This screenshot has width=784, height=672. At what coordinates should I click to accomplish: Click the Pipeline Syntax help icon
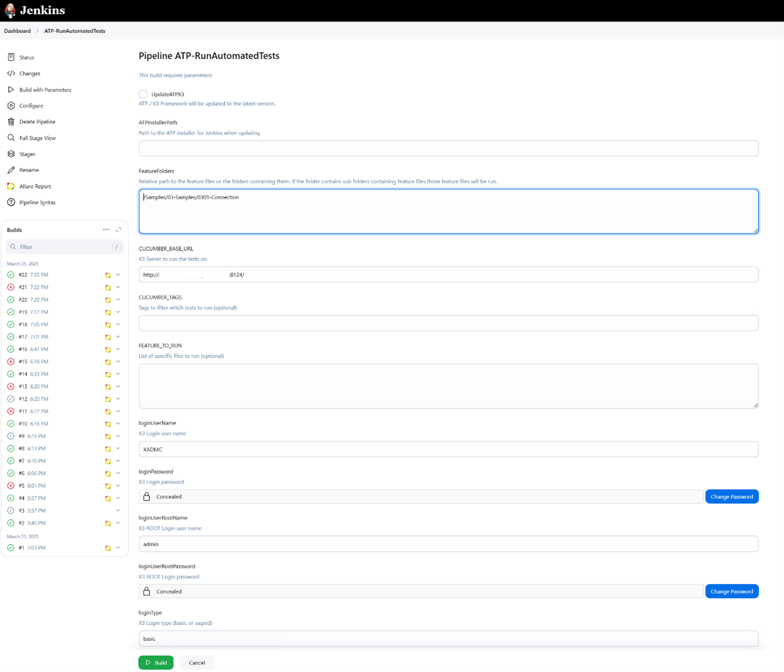point(11,202)
